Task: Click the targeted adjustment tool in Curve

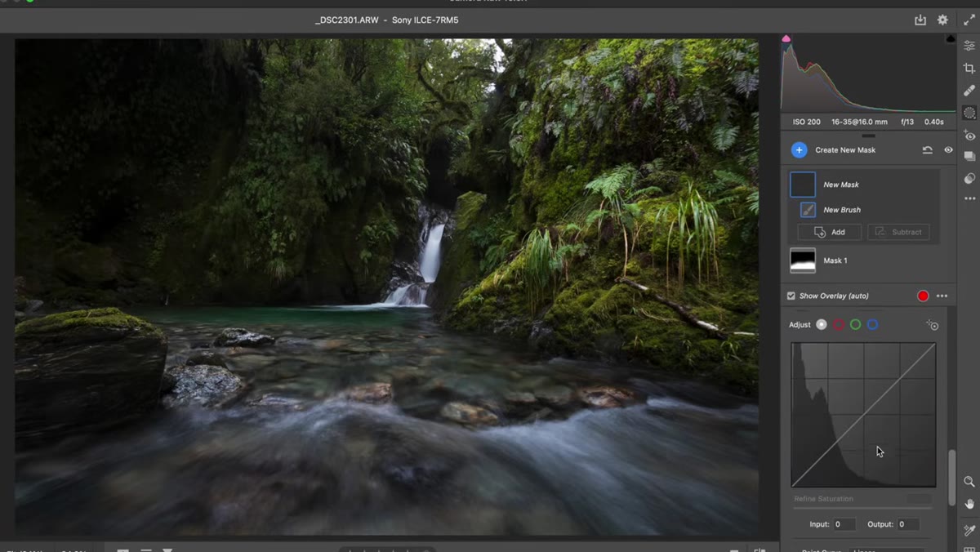Action: (x=933, y=325)
